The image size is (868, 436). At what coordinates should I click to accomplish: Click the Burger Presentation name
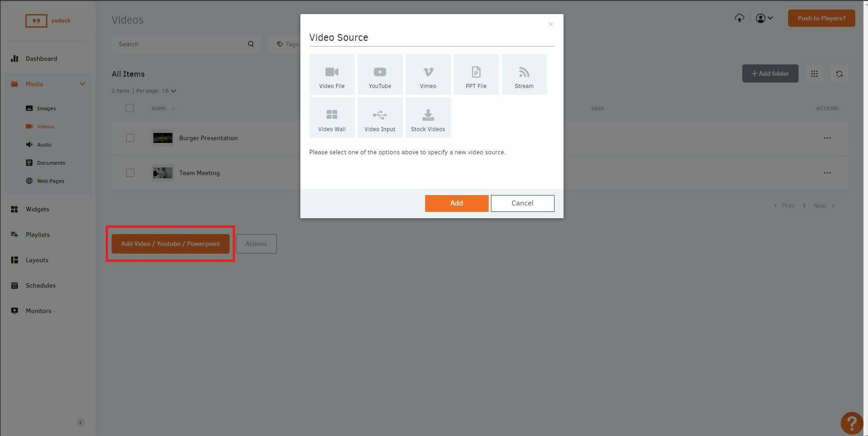point(208,138)
